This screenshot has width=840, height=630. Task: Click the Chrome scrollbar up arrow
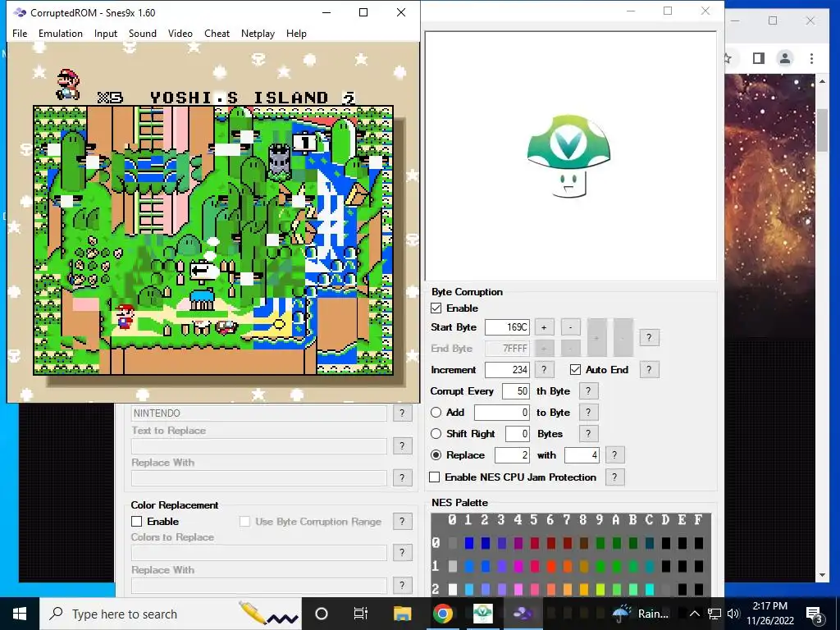pyautogui.click(x=822, y=81)
